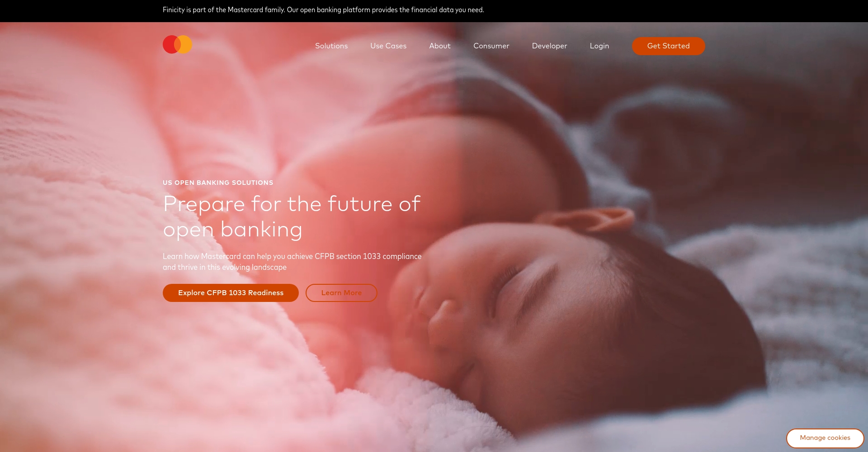Select About in the top navigation
The width and height of the screenshot is (868, 452).
440,46
